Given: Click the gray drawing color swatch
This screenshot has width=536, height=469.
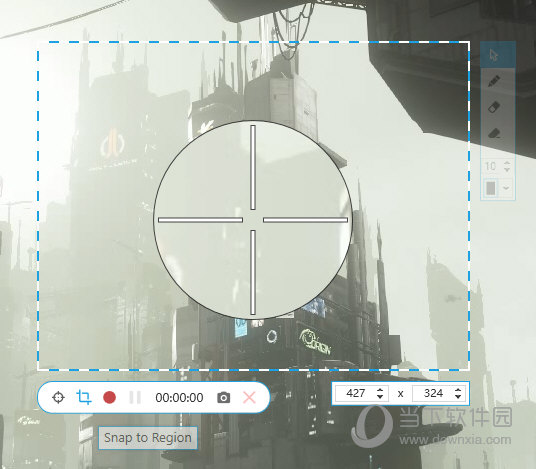Looking at the screenshot, I should pyautogui.click(x=491, y=188).
